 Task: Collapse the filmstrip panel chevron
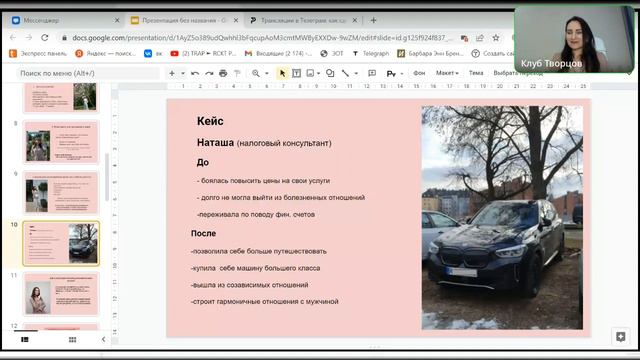(x=103, y=339)
